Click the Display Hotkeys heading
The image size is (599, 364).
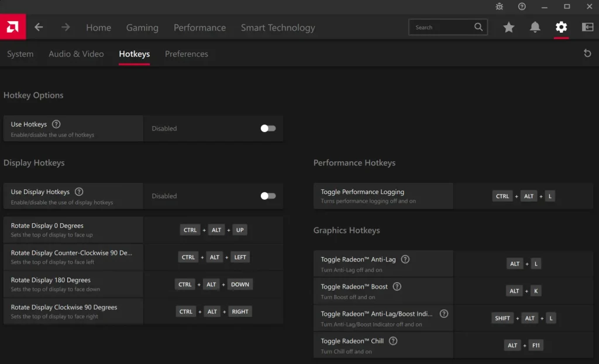(x=34, y=162)
